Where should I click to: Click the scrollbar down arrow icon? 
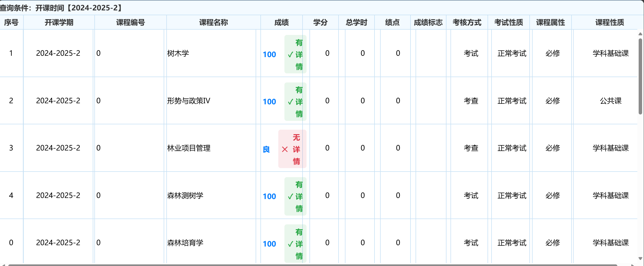[641, 258]
